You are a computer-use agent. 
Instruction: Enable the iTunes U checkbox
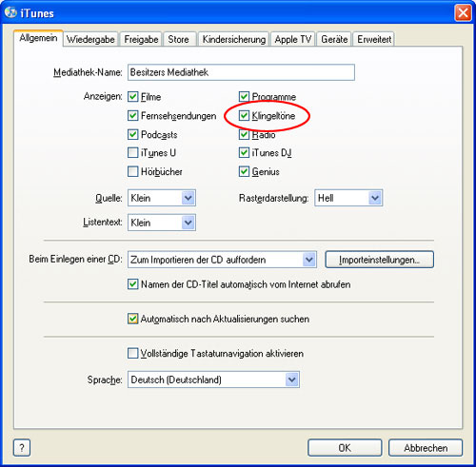click(x=132, y=153)
